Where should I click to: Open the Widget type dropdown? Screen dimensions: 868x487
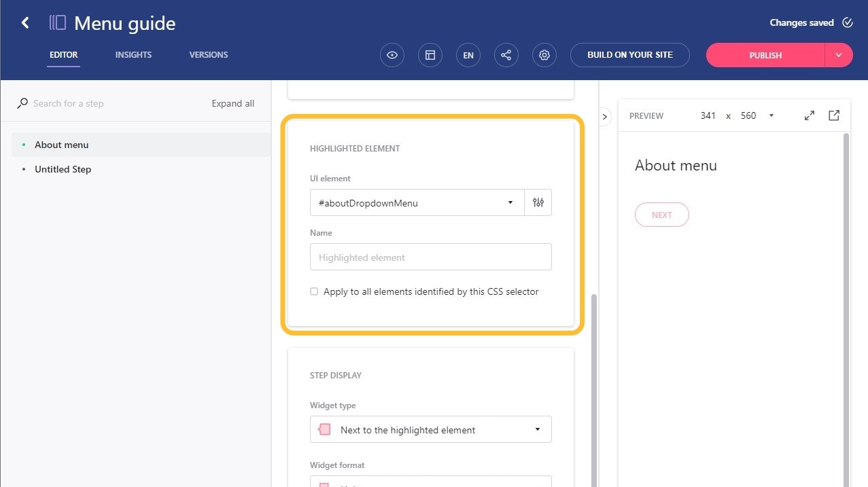coord(430,429)
